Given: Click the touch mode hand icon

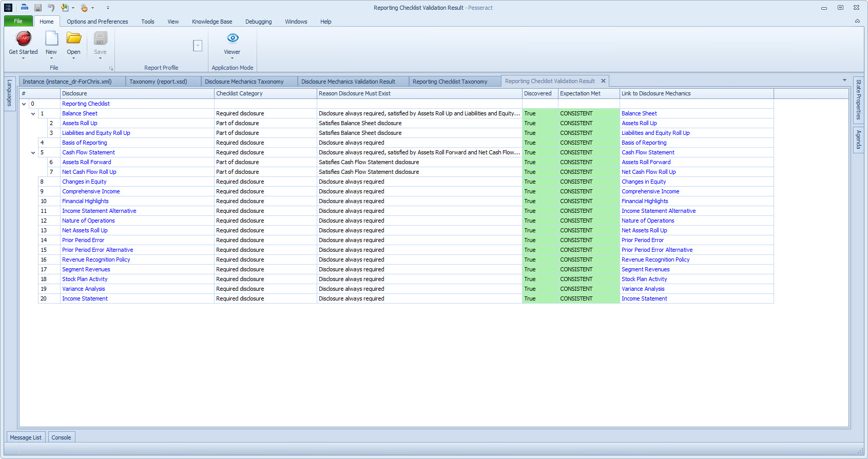Looking at the screenshot, I should pyautogui.click(x=84, y=8).
